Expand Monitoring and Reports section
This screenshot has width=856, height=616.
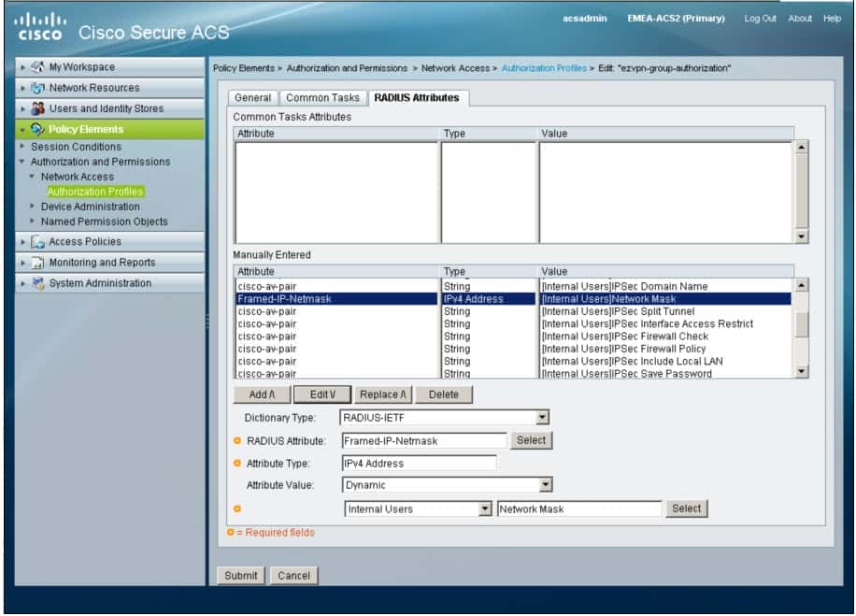coord(22,263)
